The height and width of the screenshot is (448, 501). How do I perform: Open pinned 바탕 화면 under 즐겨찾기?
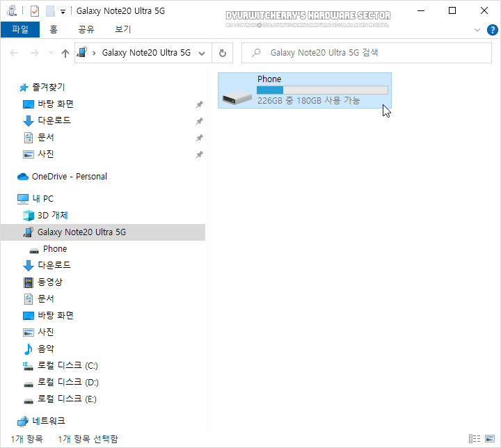click(x=56, y=104)
